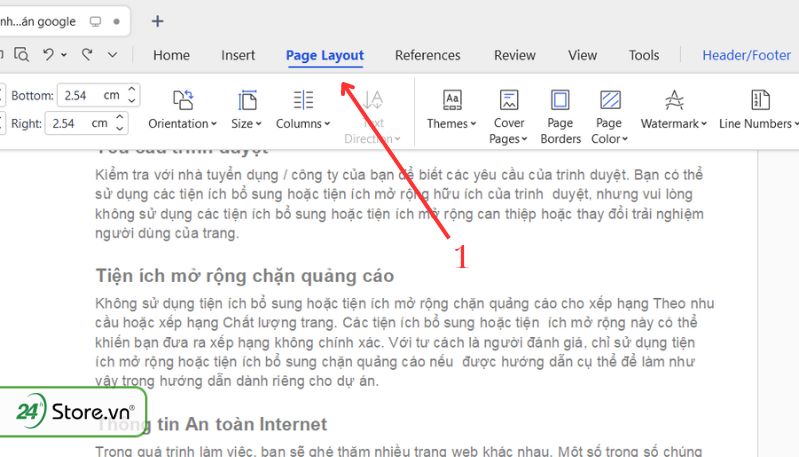Image resolution: width=799 pixels, height=457 pixels.
Task: Switch to the Insert tab
Action: (x=238, y=55)
